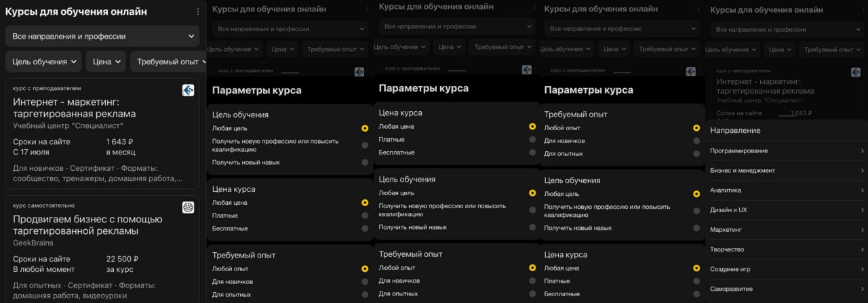Open the undimmed Цель обучения filter dropdown
868x303 pixels.
click(44, 62)
